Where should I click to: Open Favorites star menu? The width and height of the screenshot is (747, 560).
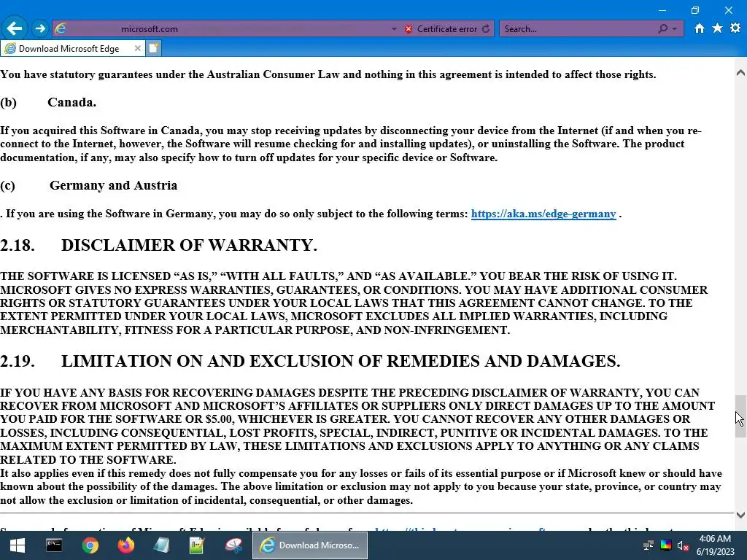pyautogui.click(x=717, y=28)
